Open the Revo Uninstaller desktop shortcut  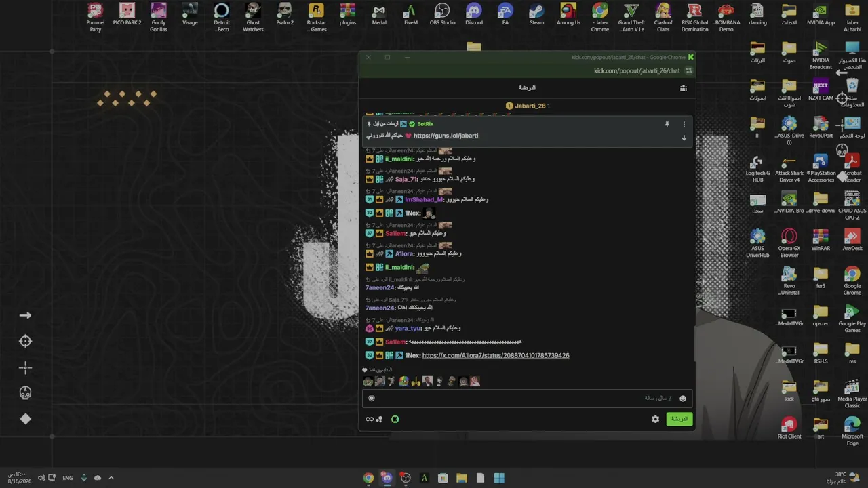click(x=789, y=281)
